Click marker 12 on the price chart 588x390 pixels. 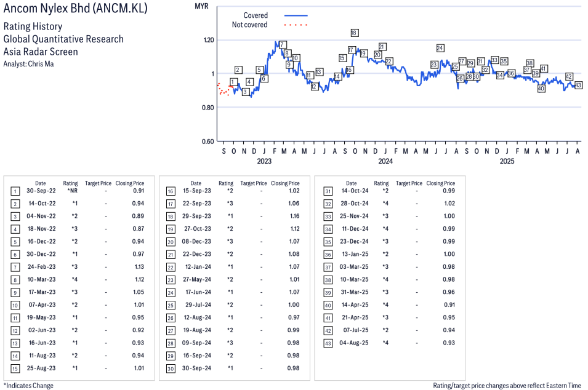point(314,87)
